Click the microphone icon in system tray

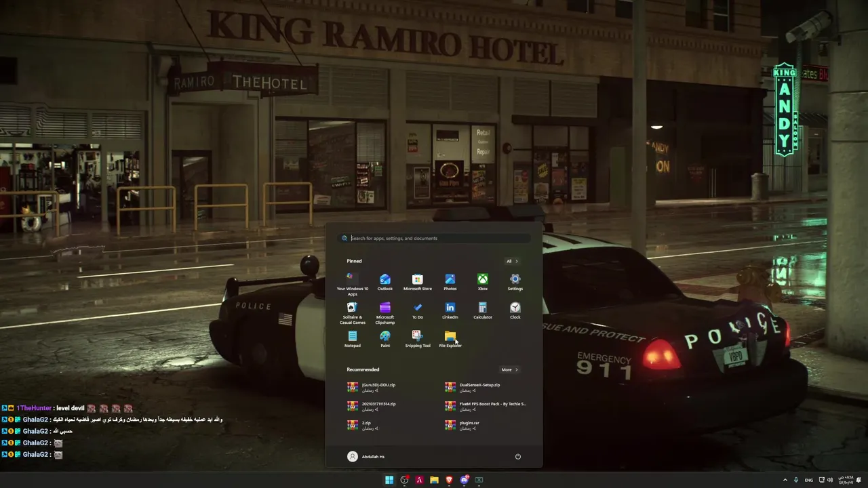coord(796,480)
